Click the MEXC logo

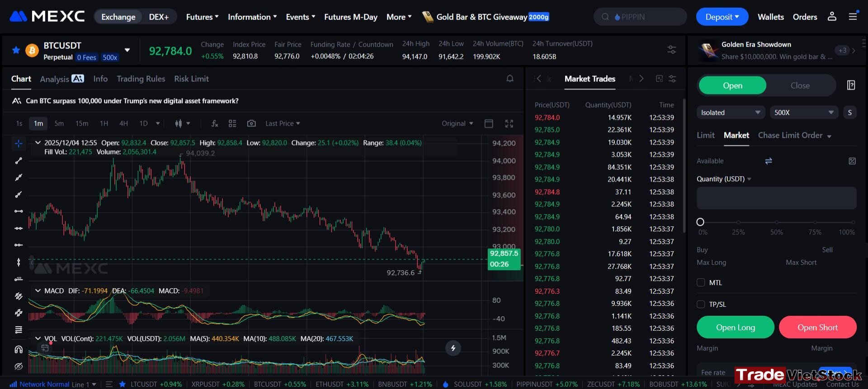47,17
